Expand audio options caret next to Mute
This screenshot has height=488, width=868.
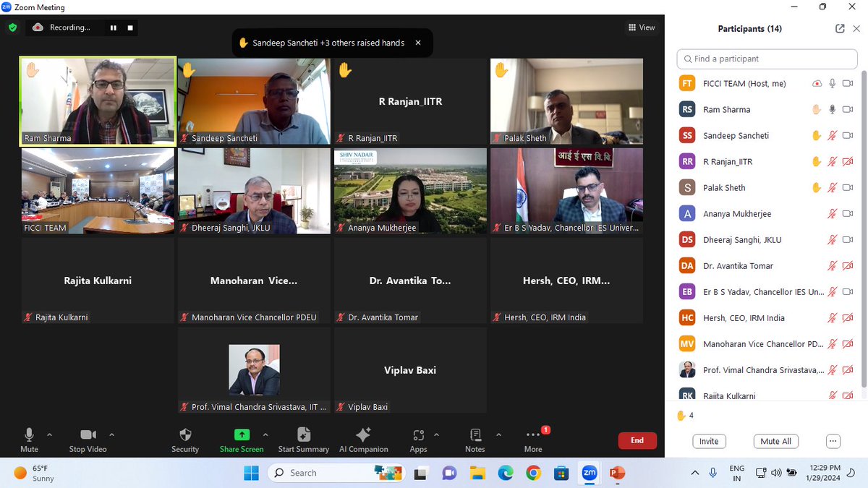point(49,435)
